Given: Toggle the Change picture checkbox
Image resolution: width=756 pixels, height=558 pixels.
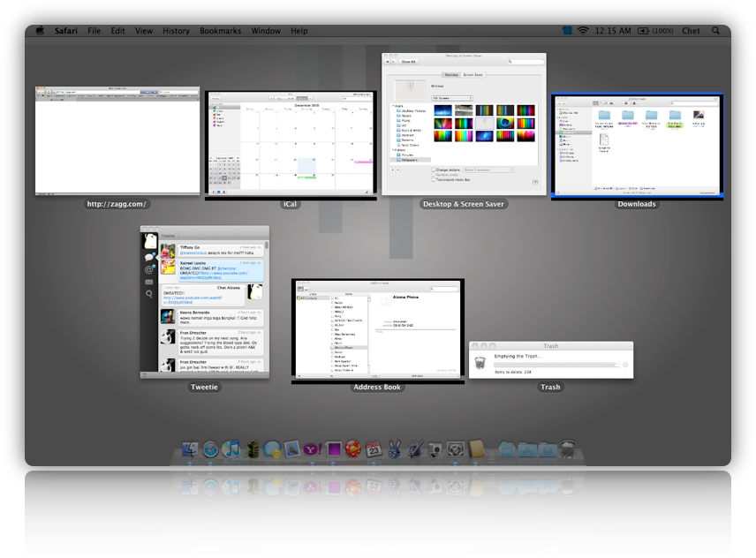Looking at the screenshot, I should pos(434,170).
